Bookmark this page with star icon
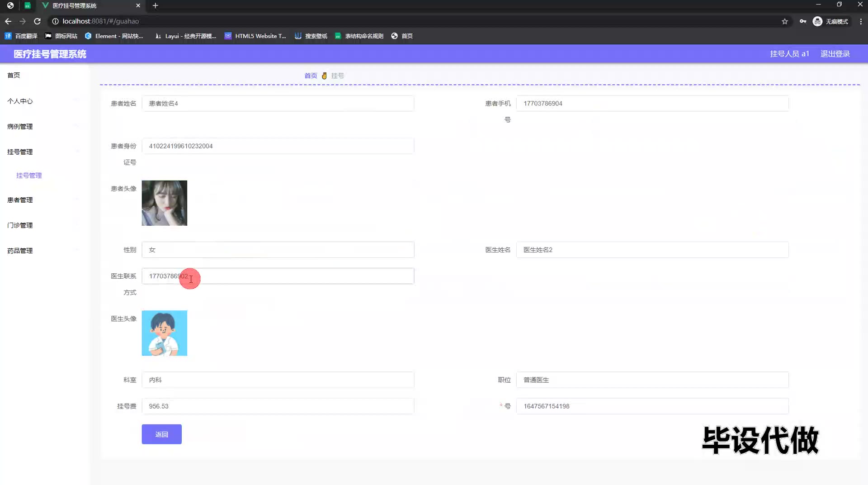Screen dimensions: 868x485 tap(785, 21)
